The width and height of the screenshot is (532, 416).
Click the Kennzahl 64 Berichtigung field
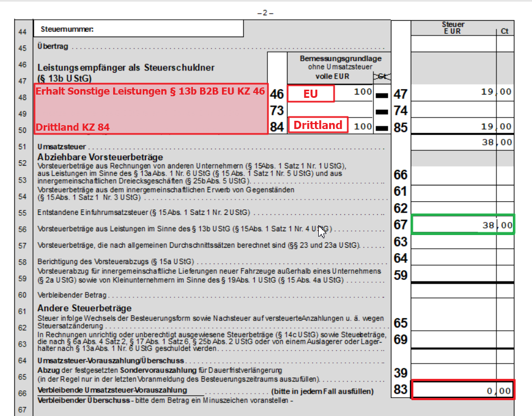pos(462,257)
